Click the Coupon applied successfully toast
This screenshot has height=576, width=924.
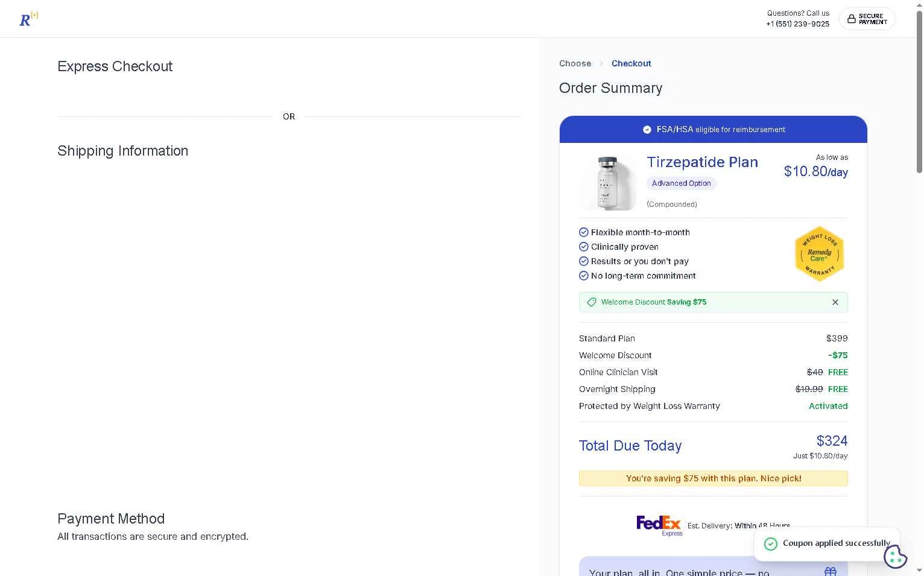click(x=826, y=543)
